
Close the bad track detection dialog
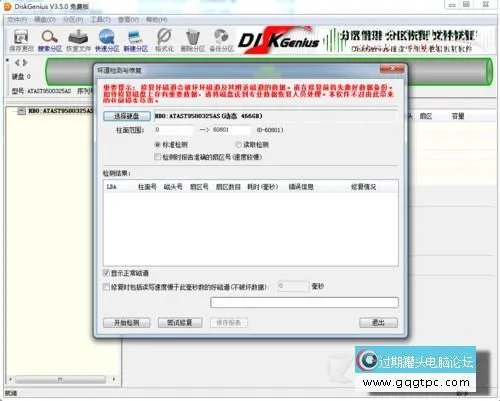392,68
